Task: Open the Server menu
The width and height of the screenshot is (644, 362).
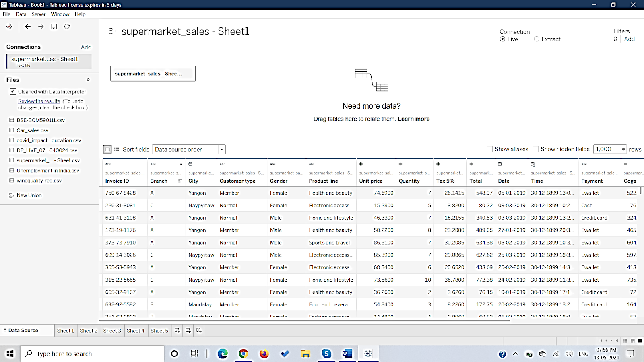Action: 39,14
